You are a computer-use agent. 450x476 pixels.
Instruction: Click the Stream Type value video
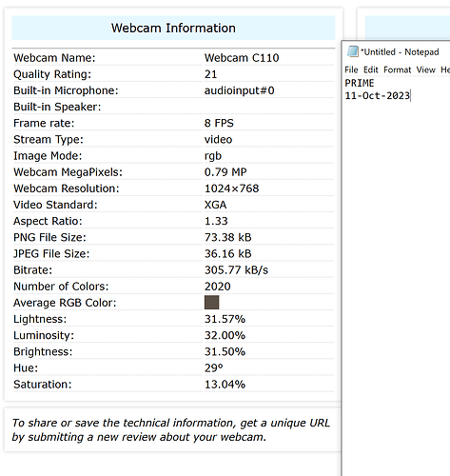coord(218,140)
